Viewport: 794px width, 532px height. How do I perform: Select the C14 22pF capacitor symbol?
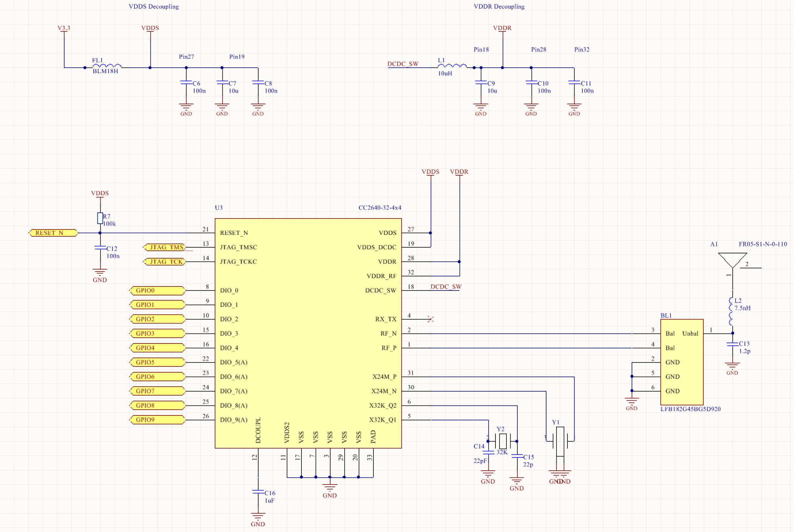pyautogui.click(x=488, y=452)
